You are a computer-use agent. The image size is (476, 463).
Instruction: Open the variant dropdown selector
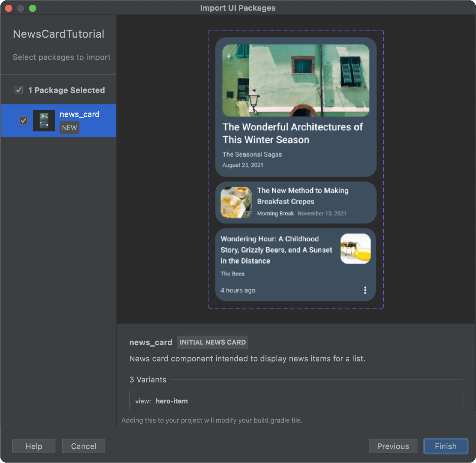click(x=296, y=401)
